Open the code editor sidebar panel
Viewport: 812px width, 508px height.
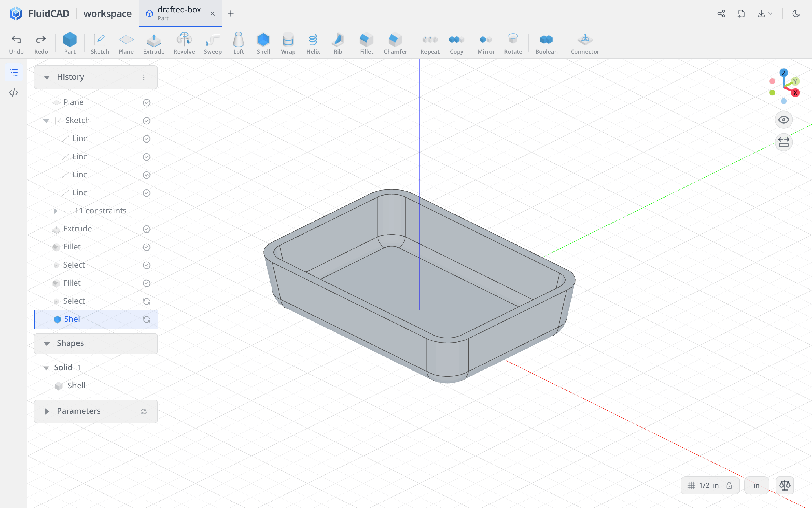[14, 92]
